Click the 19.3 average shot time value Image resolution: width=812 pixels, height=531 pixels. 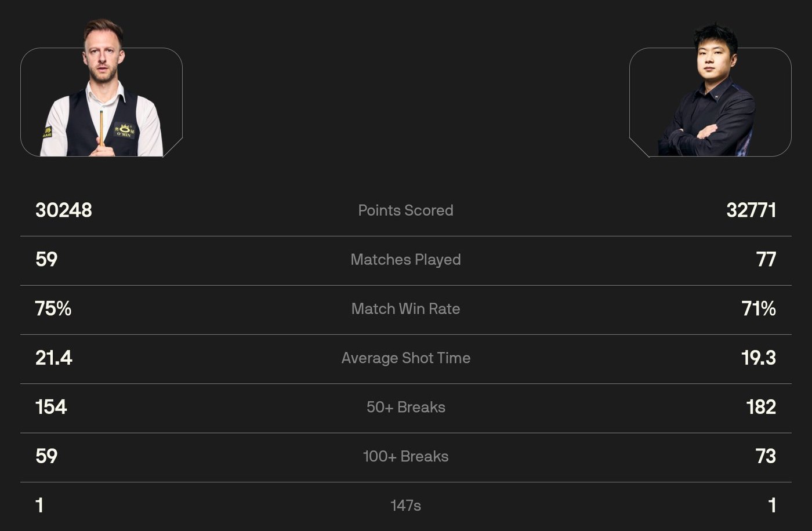pos(759,358)
